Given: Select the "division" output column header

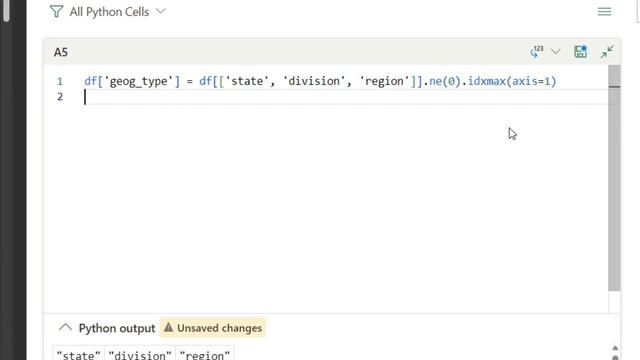Looking at the screenshot, I should click(x=140, y=354).
